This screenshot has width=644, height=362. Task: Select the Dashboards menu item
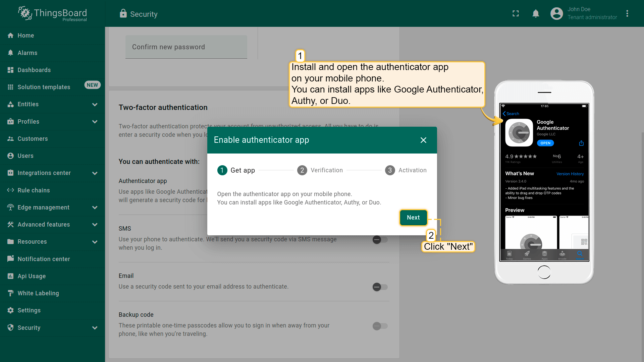coord(34,70)
